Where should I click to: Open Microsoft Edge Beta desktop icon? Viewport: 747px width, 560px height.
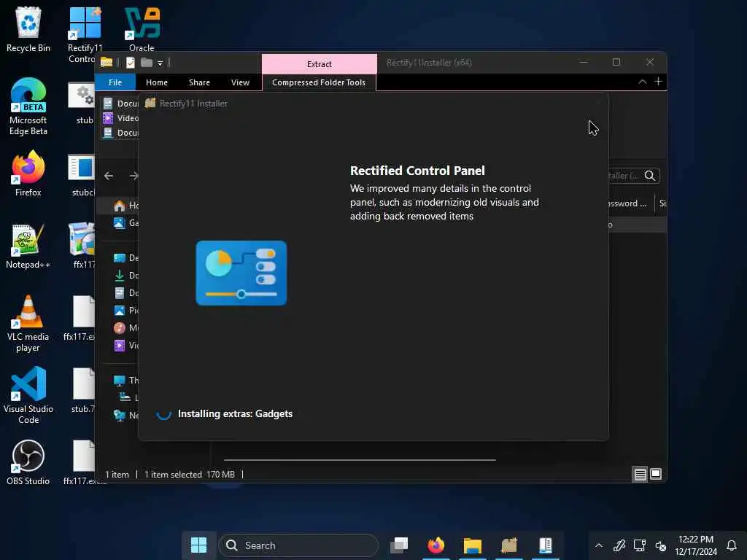tap(28, 106)
